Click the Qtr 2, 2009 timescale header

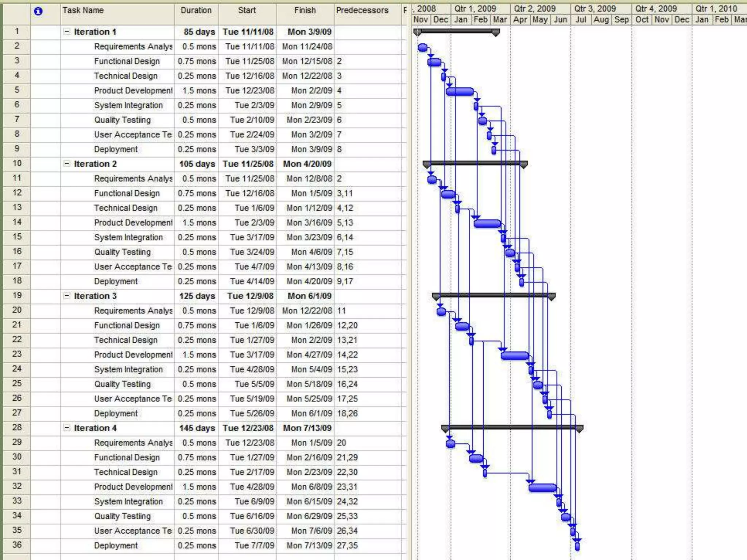535,8
